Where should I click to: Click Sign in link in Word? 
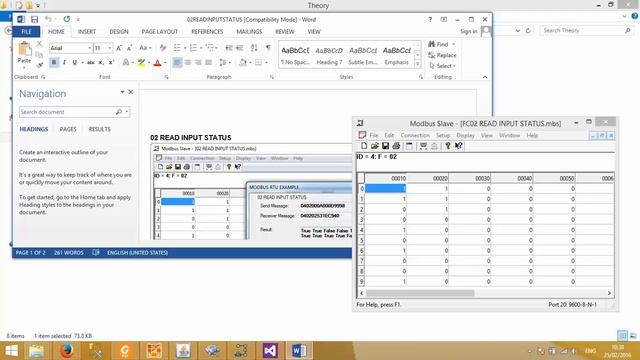[469, 31]
